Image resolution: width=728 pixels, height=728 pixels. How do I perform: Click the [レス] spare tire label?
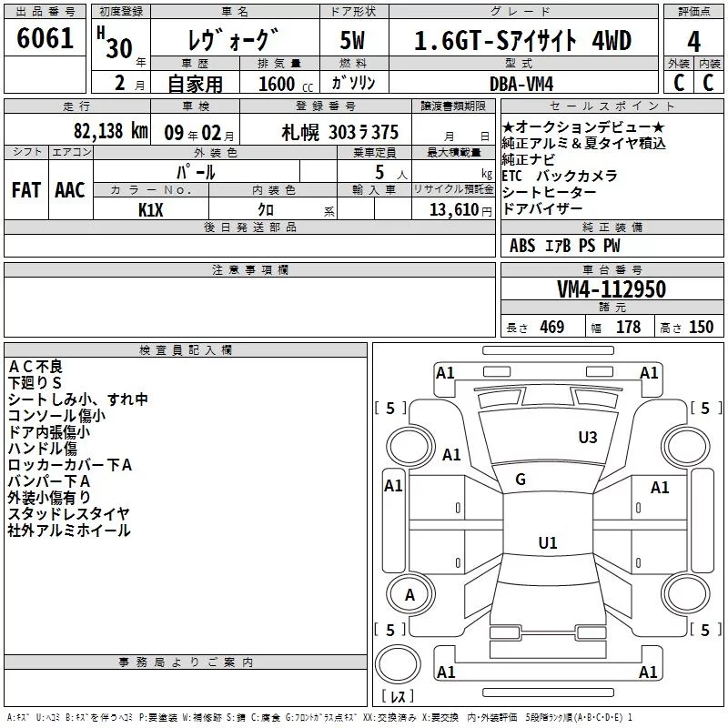398,696
